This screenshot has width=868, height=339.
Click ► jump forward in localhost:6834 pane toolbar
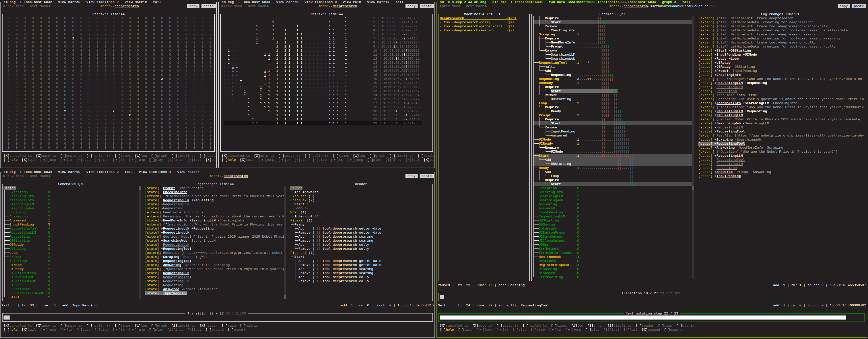pyautogui.click(x=137, y=330)
